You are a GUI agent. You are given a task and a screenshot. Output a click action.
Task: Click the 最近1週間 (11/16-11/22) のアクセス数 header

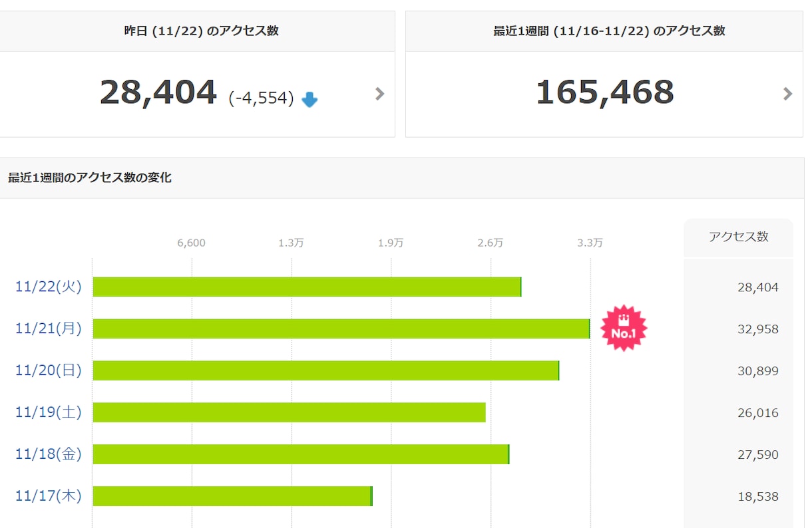tap(609, 31)
